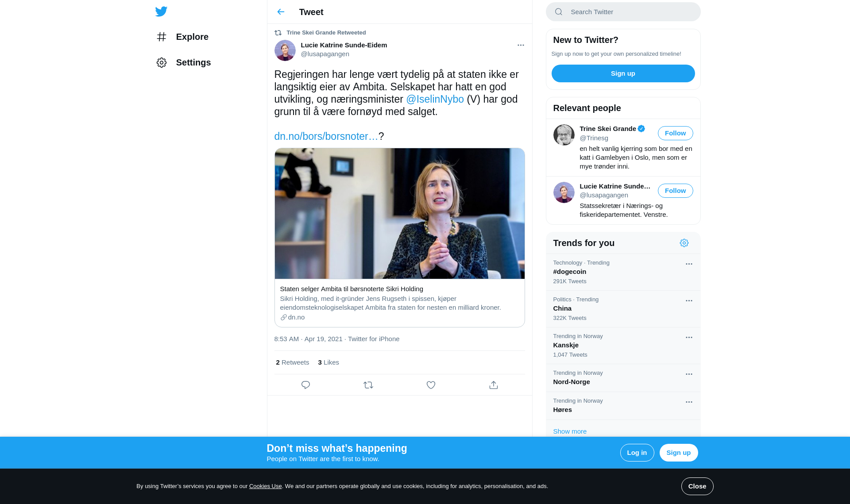Click the tweet timestamp 8:53 AM
Image resolution: width=850 pixels, height=504 pixels.
pyautogui.click(x=308, y=339)
